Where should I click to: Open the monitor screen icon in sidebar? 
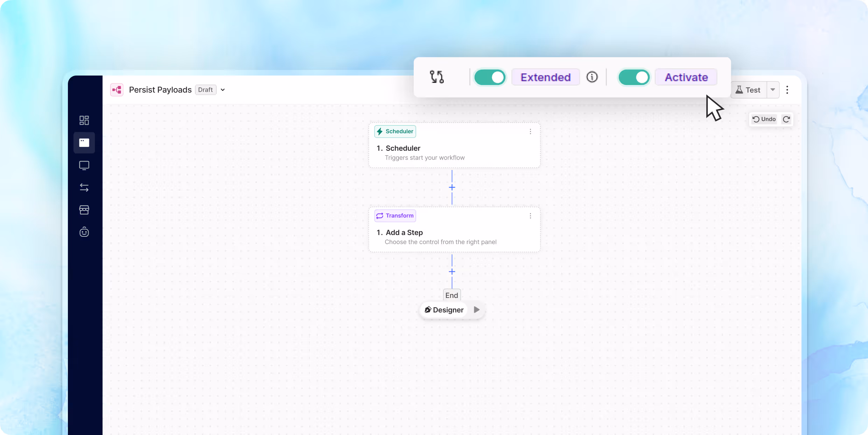pyautogui.click(x=84, y=165)
